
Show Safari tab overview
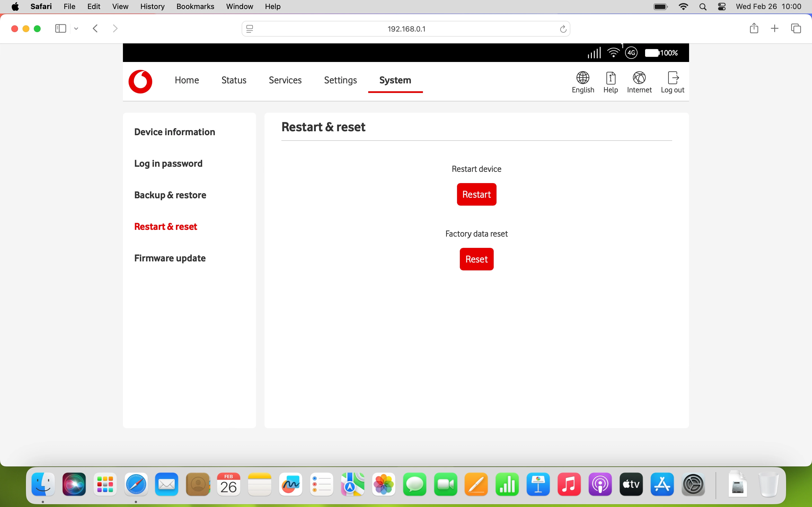[x=796, y=28]
